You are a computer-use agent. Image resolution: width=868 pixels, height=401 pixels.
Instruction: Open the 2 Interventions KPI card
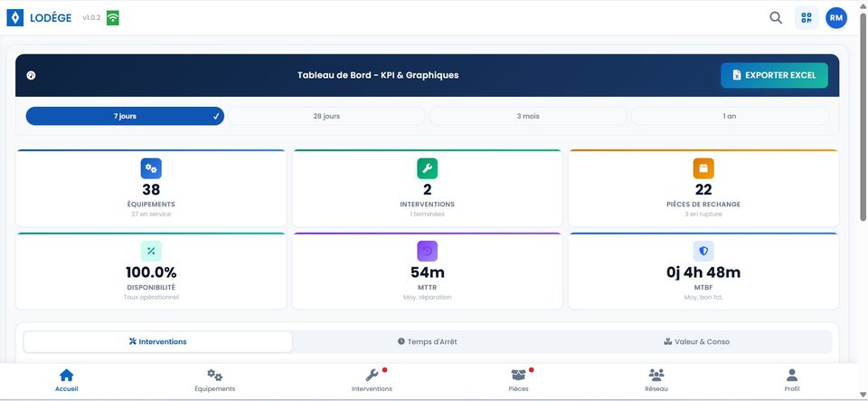(428, 188)
